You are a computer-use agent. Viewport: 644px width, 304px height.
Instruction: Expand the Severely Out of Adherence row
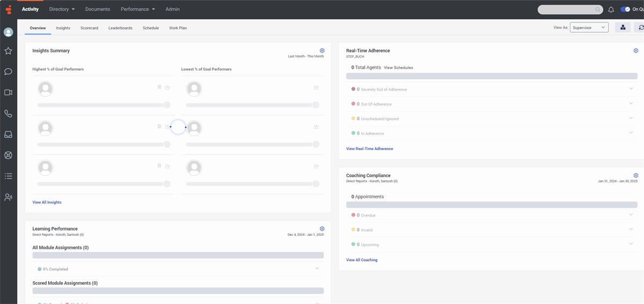tap(631, 89)
